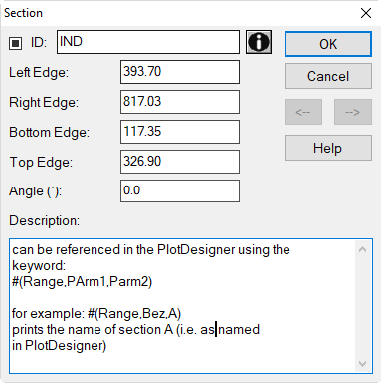Image resolution: width=381 pixels, height=383 pixels.
Task: Close the Section window with X
Action: click(366, 13)
